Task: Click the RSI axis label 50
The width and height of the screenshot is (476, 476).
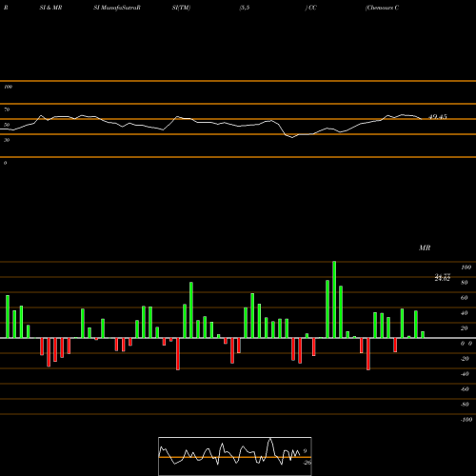Action: pos(7,125)
